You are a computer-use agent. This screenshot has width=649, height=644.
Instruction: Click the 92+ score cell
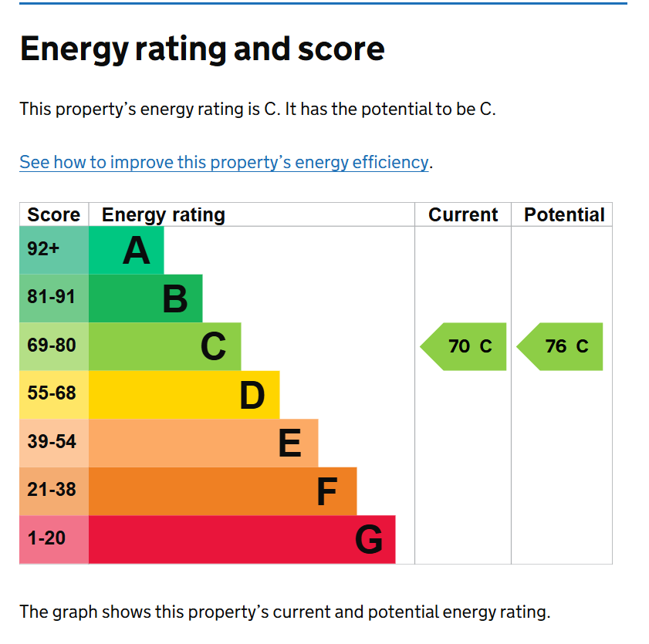click(54, 250)
